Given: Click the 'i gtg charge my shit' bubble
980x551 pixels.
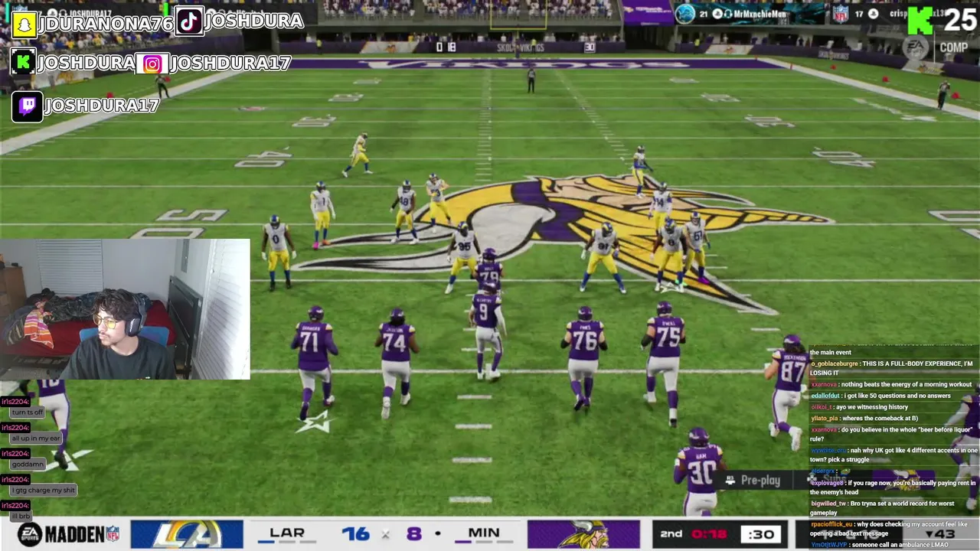Looking at the screenshot, I should [x=42, y=491].
